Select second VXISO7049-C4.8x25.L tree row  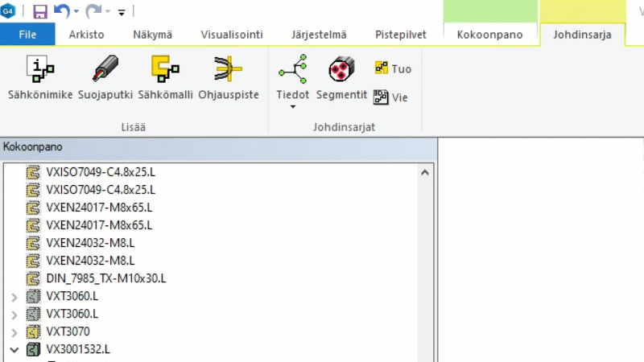pyautogui.click(x=101, y=190)
